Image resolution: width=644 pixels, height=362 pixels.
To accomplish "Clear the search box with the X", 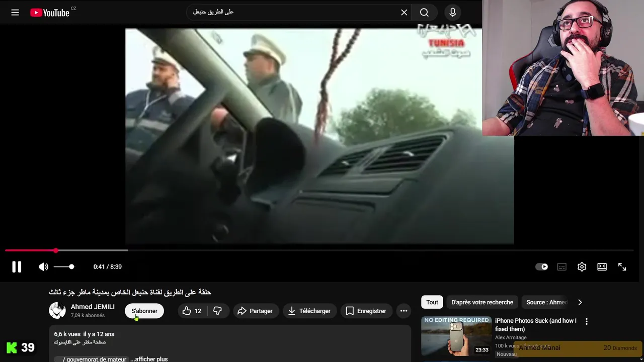I will [404, 13].
